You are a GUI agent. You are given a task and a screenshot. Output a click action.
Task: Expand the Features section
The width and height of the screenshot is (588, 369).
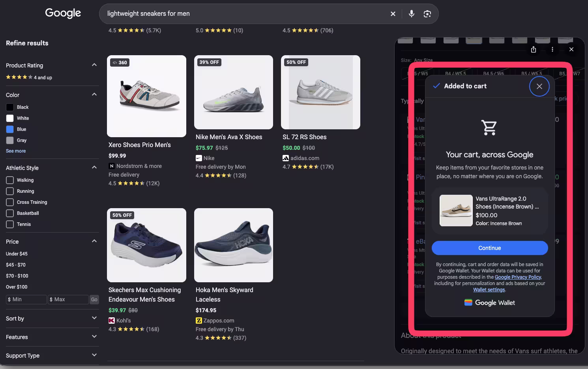pyautogui.click(x=94, y=337)
